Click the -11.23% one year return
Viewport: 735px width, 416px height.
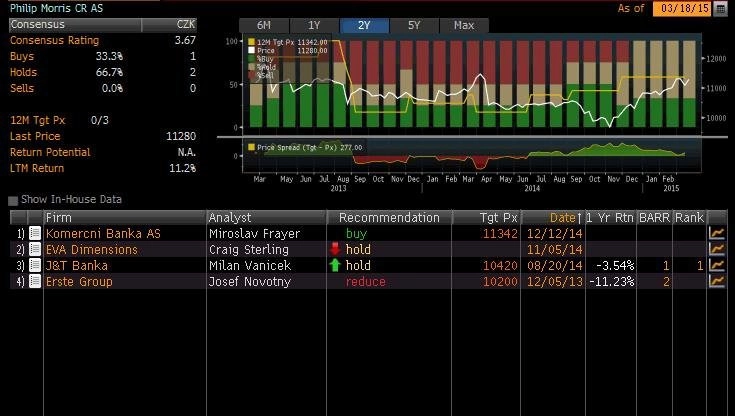[x=612, y=281]
